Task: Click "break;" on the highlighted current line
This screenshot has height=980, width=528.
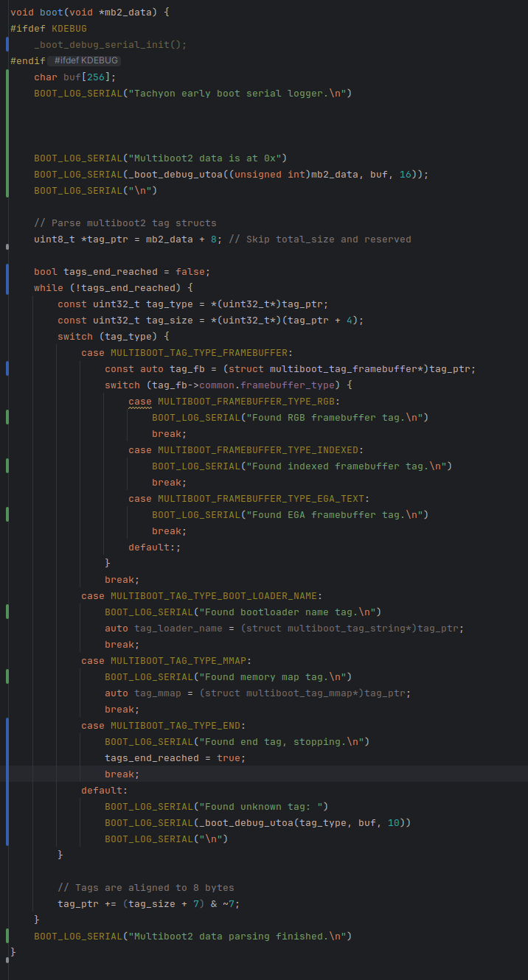Action: tap(122, 774)
